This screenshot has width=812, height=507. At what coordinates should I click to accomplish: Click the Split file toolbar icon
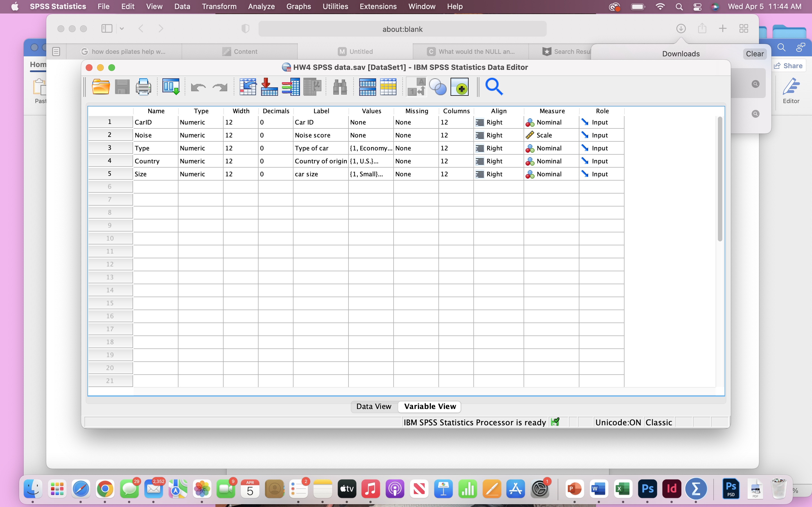(367, 87)
